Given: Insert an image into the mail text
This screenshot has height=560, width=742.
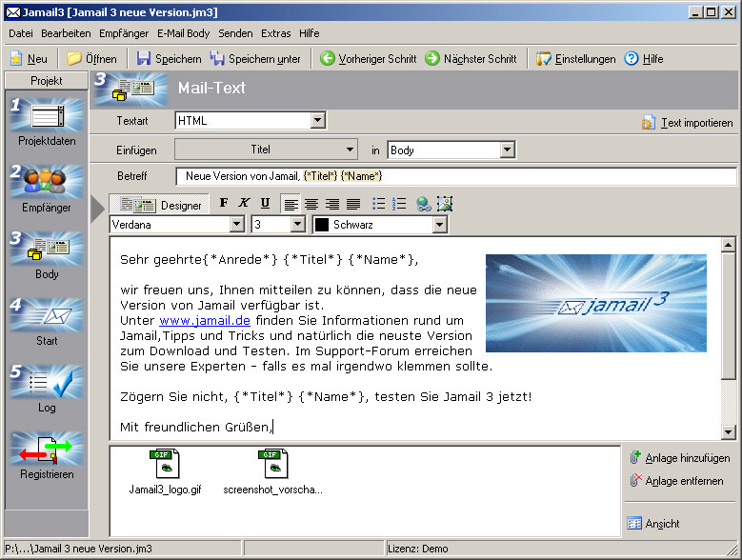Looking at the screenshot, I should tap(444, 204).
